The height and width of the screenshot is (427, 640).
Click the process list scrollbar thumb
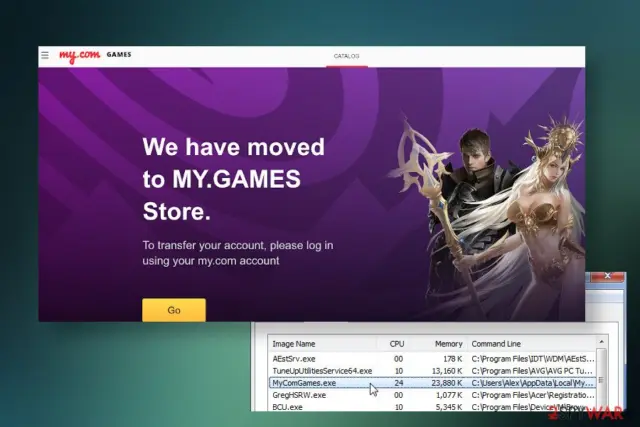pos(601,380)
